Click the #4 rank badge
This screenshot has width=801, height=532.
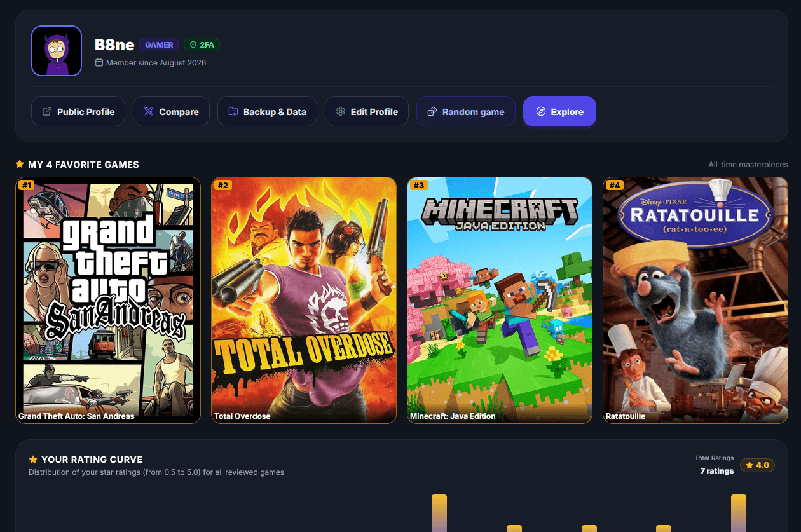[614, 185]
